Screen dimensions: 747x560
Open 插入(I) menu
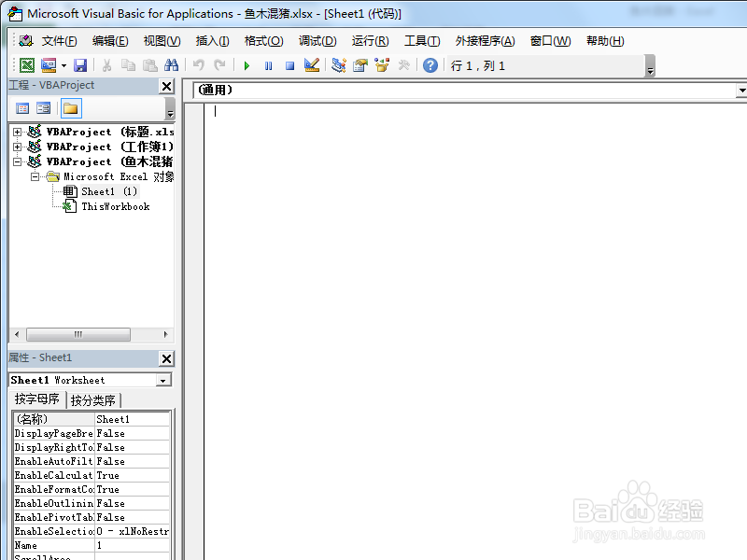tap(213, 41)
